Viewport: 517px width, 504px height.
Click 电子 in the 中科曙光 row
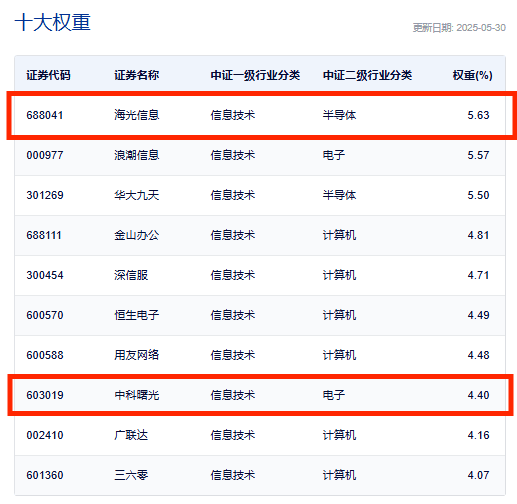tap(334, 395)
